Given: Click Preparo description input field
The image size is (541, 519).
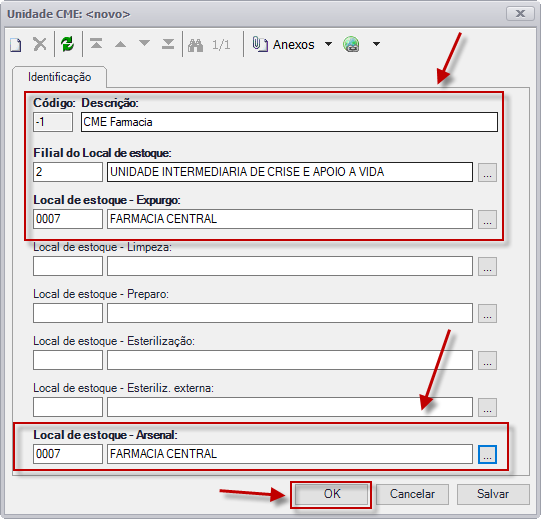Looking at the screenshot, I should tap(290, 313).
